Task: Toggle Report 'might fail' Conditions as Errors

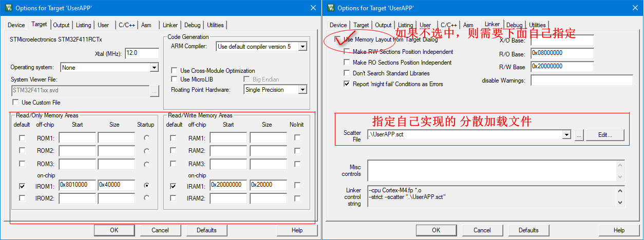Action: (x=347, y=84)
